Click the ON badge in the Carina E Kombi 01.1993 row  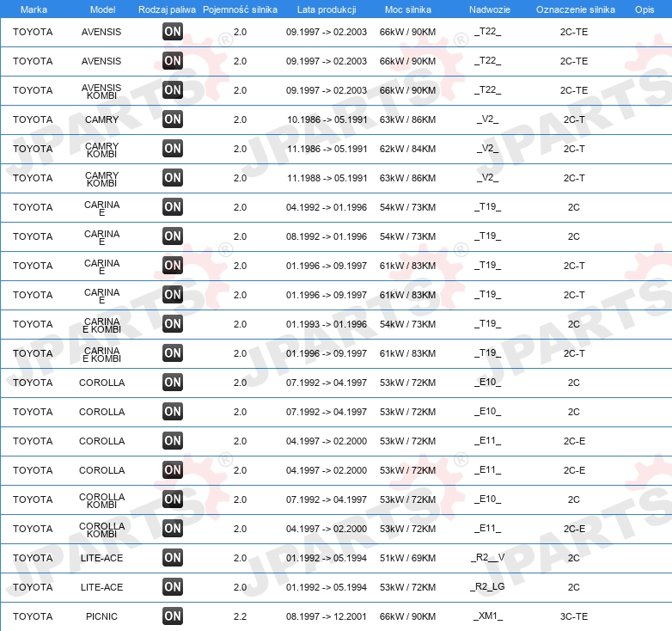click(173, 323)
